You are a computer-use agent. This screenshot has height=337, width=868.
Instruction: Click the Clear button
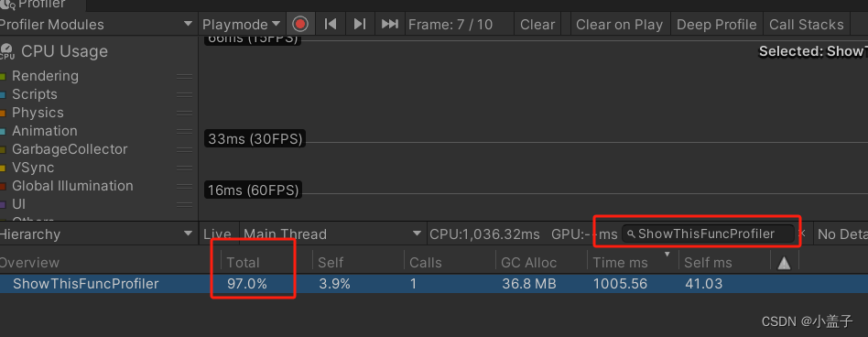(x=537, y=25)
